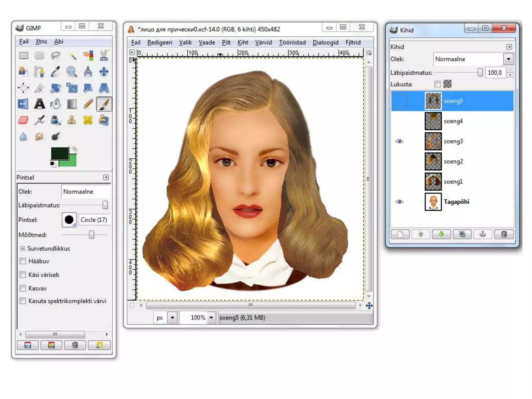
Task: Hide the soeng3 layer eye
Action: point(399,141)
